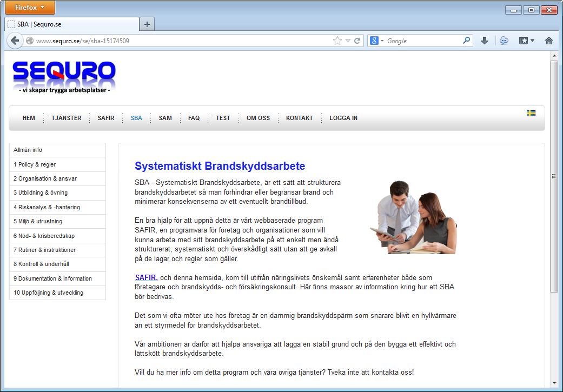563x392 pixels.
Task: Open the SAFIR navigation item
Action: point(106,118)
